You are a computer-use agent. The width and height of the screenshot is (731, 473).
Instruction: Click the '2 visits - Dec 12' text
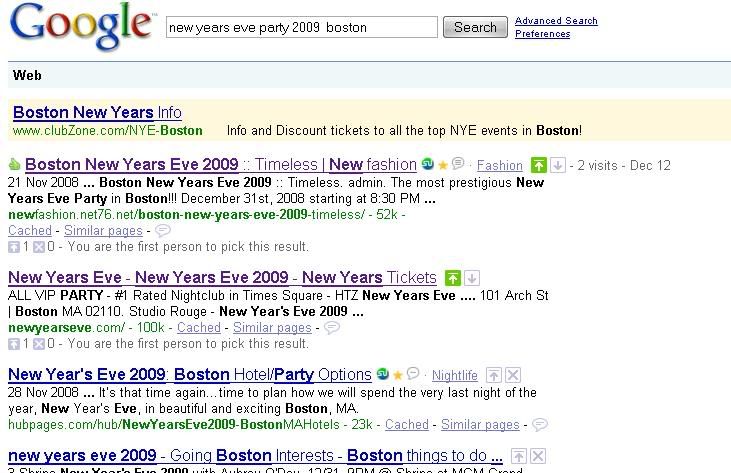pos(624,165)
